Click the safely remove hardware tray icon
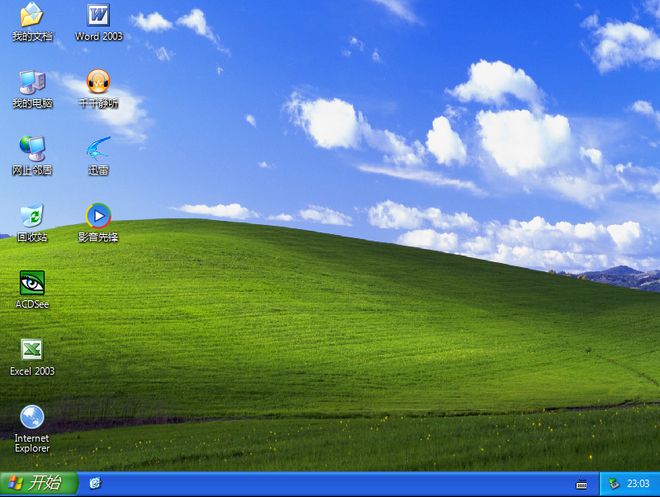The image size is (660, 497). click(x=614, y=484)
